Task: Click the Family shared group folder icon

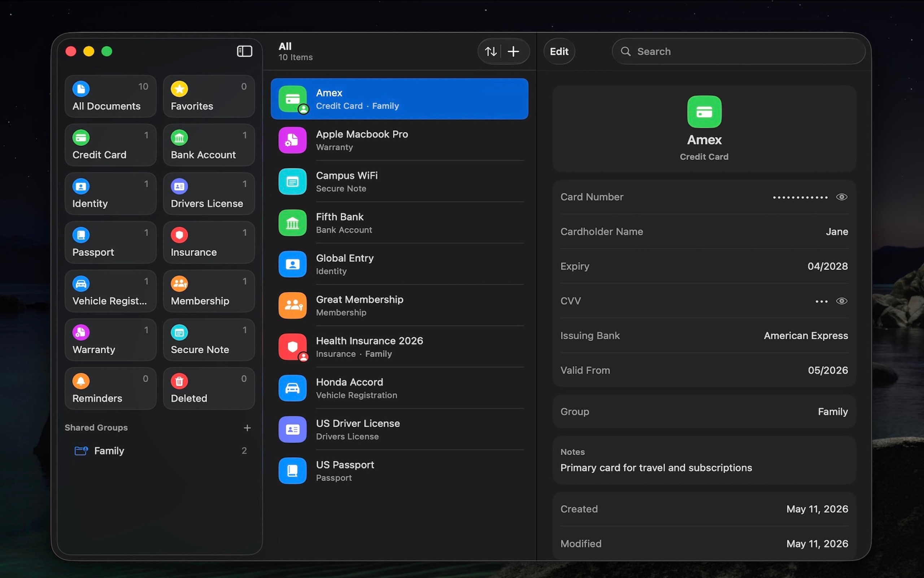Action: click(81, 451)
